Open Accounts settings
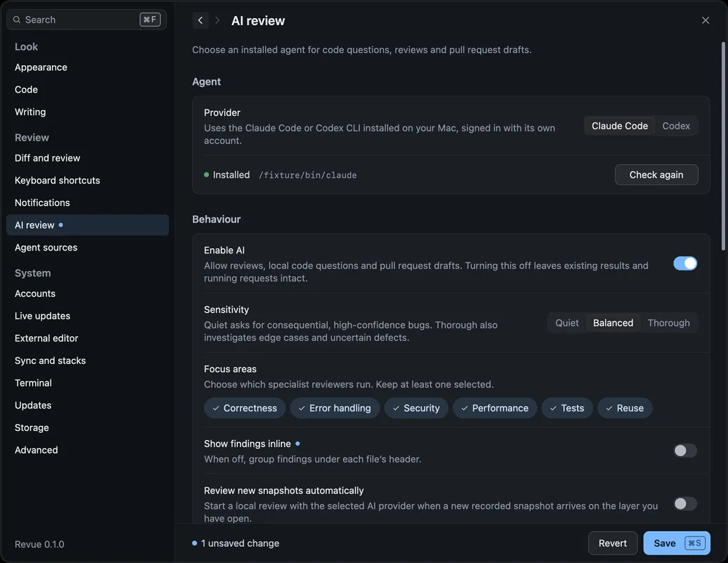This screenshot has height=563, width=728. click(87, 293)
